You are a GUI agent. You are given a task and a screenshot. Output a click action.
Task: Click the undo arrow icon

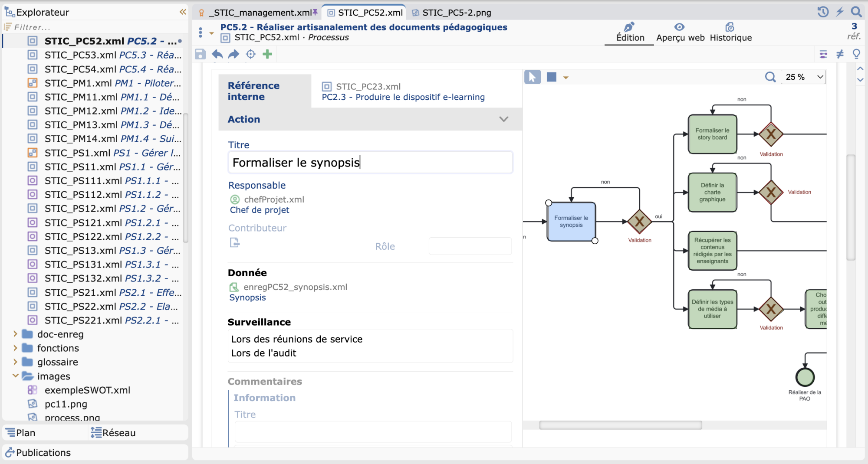(x=217, y=54)
